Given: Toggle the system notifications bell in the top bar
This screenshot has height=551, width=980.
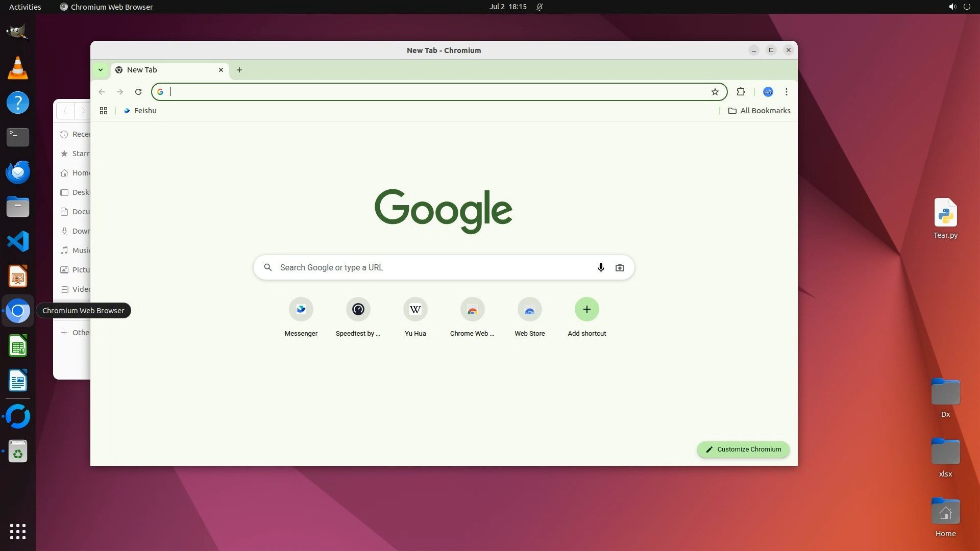Looking at the screenshot, I should pos(540,7).
